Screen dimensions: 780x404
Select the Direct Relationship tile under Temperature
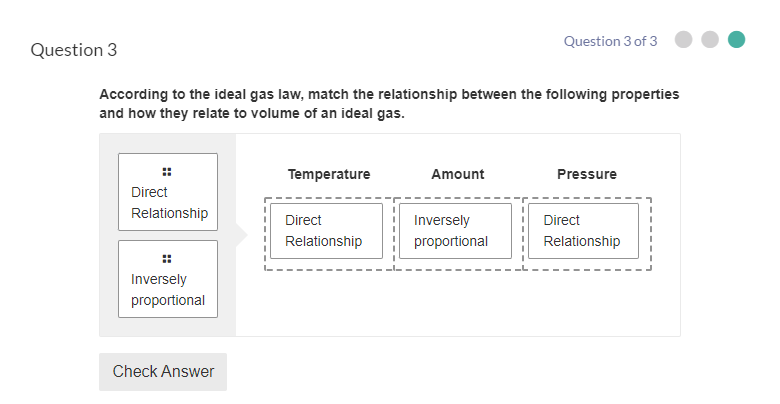point(326,231)
